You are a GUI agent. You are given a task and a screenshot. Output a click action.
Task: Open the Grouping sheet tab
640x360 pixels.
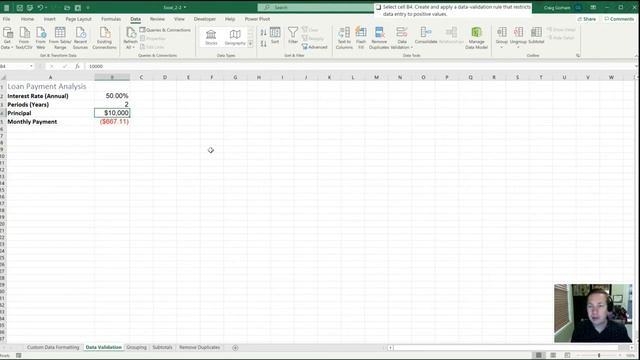[x=136, y=347]
